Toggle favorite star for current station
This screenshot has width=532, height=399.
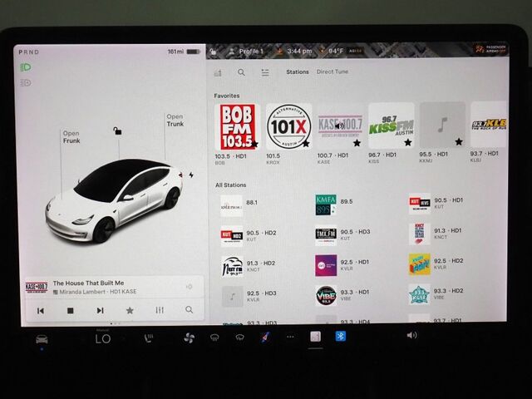pyautogui.click(x=130, y=310)
